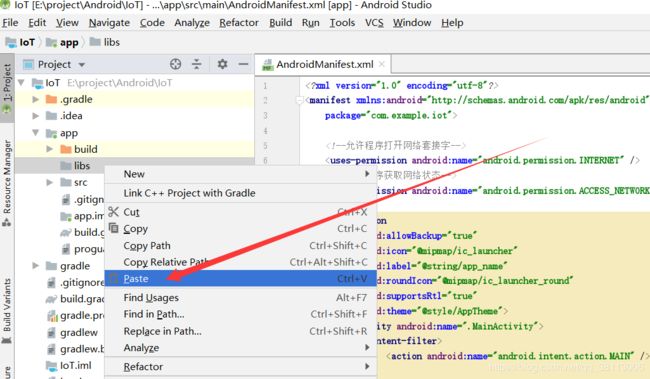Click the Collapse All icon in Project panel
The height and width of the screenshot is (379, 650).
point(196,64)
